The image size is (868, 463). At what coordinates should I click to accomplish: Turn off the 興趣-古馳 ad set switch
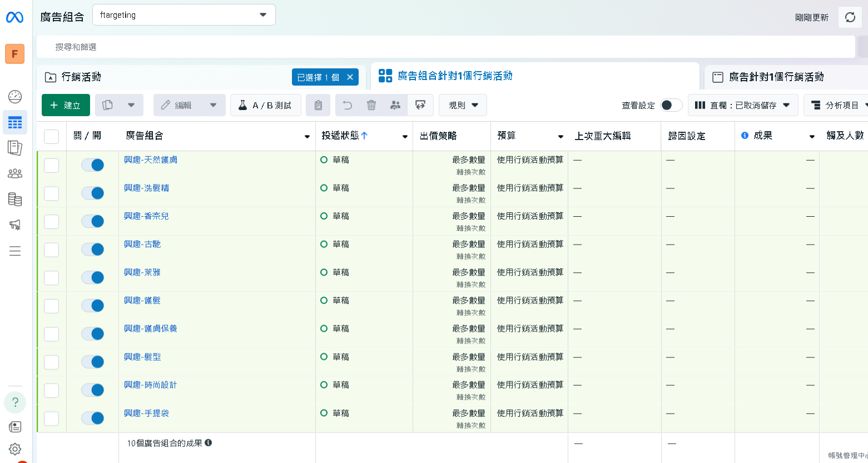click(92, 250)
